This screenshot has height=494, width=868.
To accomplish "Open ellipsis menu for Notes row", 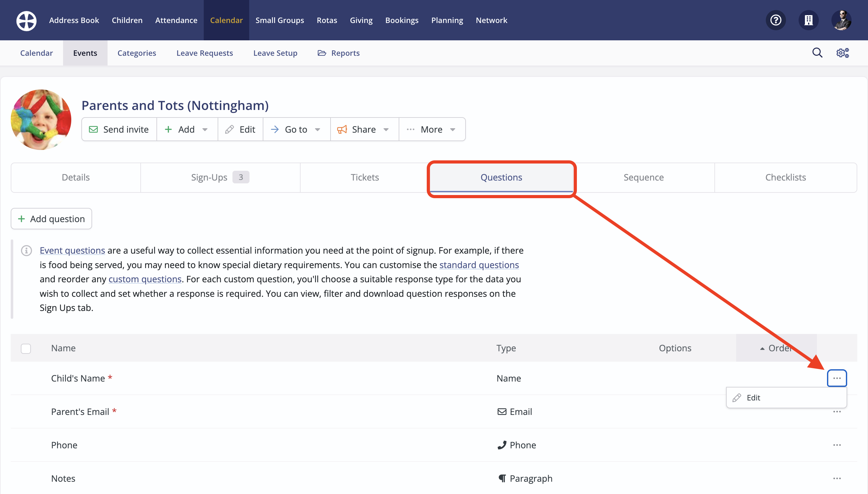I will (x=837, y=478).
